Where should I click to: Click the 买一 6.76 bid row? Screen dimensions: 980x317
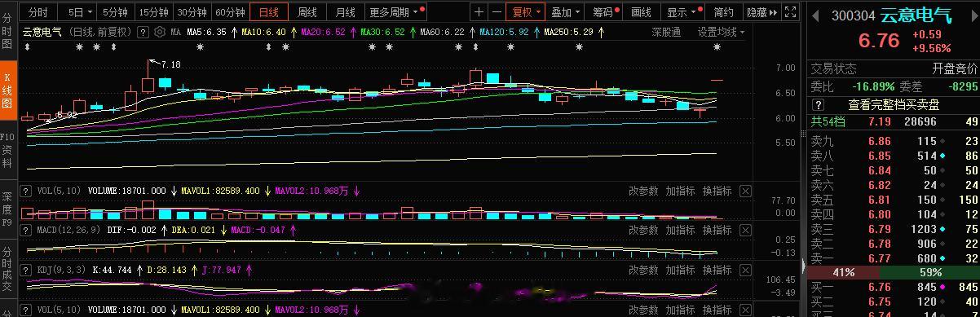pos(894,287)
